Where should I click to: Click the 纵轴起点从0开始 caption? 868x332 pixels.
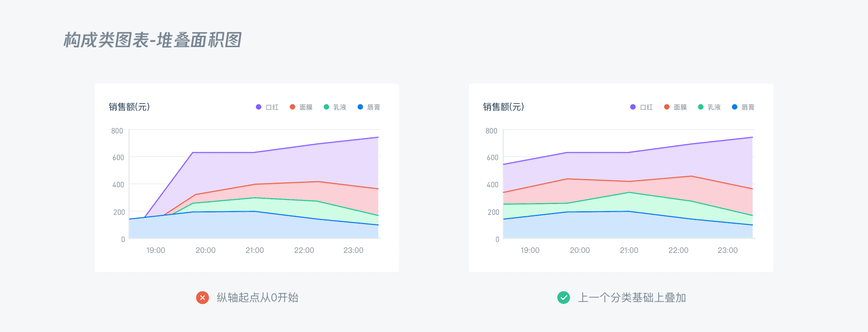(x=258, y=298)
